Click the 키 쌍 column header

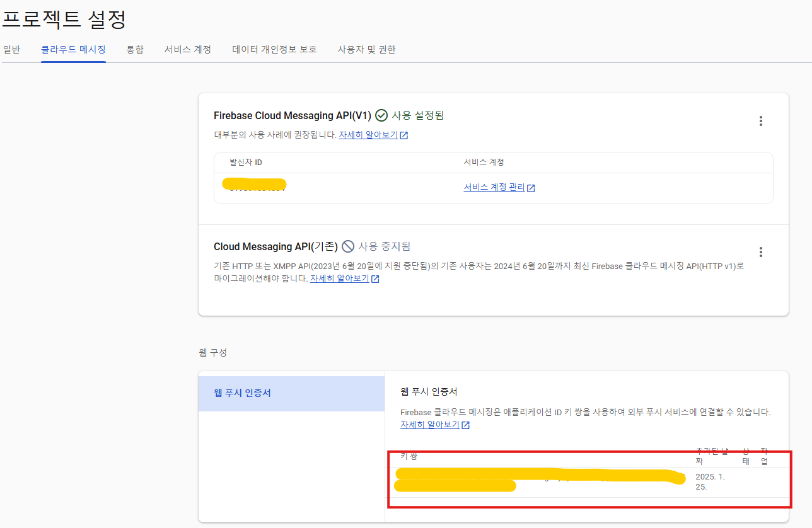coord(409,456)
